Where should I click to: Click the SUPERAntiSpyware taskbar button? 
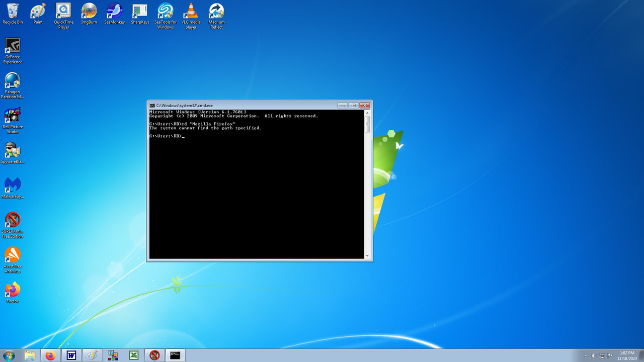coord(154,355)
